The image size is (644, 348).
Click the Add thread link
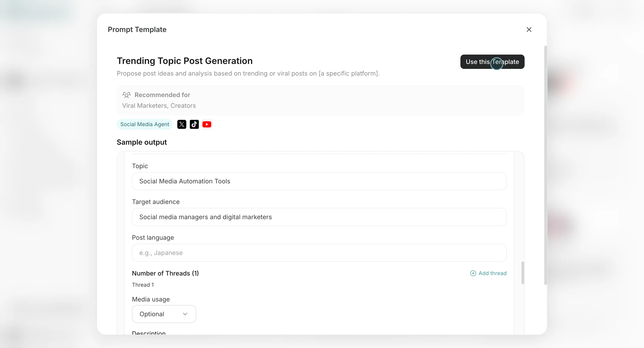click(492, 273)
